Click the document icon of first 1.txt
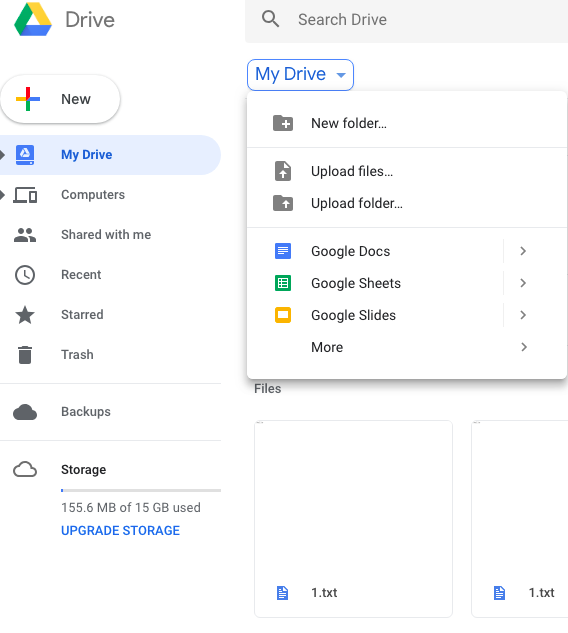The image size is (568, 633). point(283,593)
